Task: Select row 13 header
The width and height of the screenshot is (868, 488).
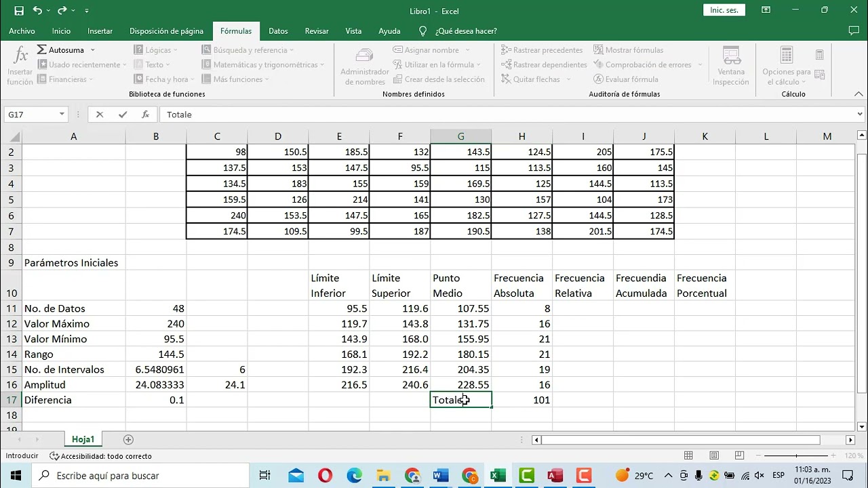Action: coord(11,339)
